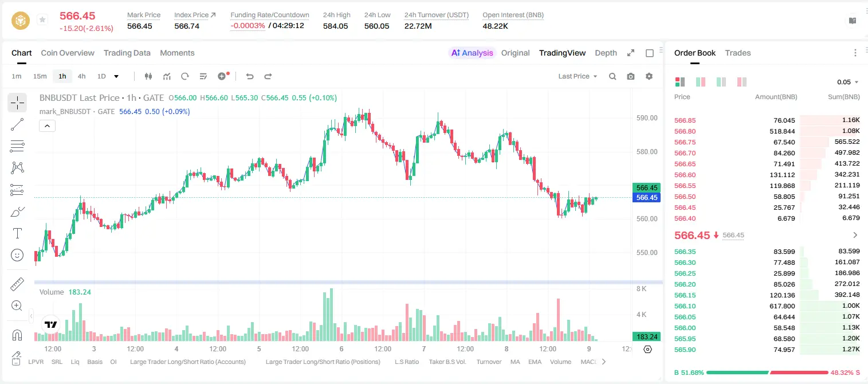868x384 pixels.
Task: Open the Coin Overview tab
Action: coord(68,53)
